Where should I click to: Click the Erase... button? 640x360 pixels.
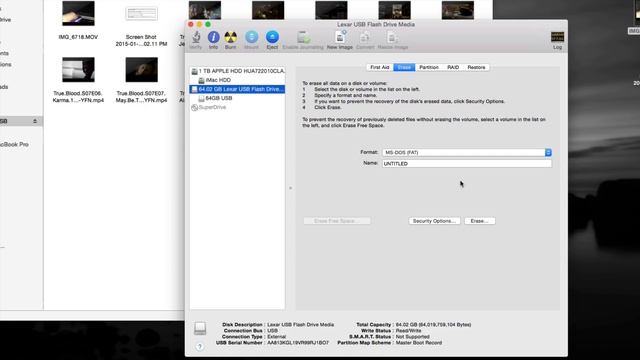click(x=480, y=221)
